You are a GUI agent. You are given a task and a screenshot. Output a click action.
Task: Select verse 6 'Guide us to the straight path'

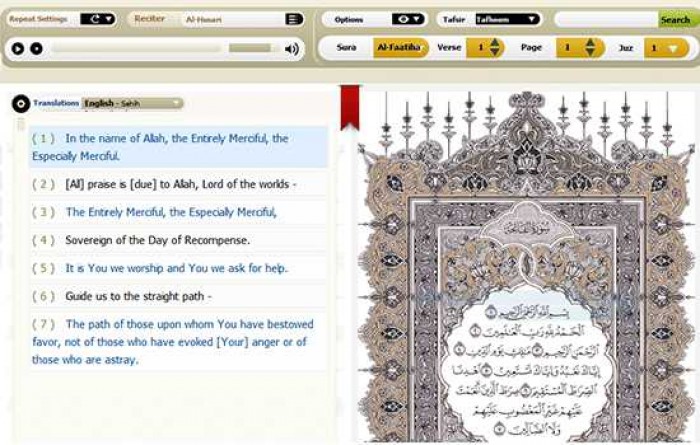pyautogui.click(x=178, y=296)
